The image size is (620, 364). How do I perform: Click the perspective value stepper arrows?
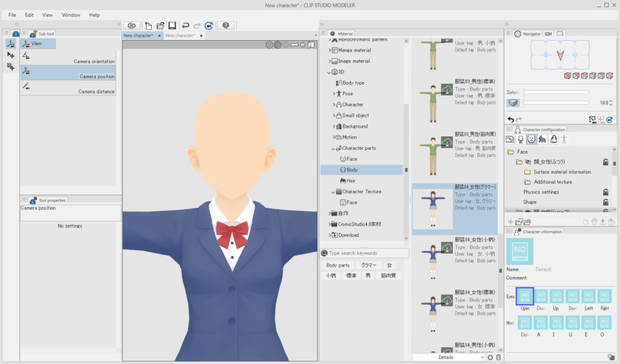point(610,103)
